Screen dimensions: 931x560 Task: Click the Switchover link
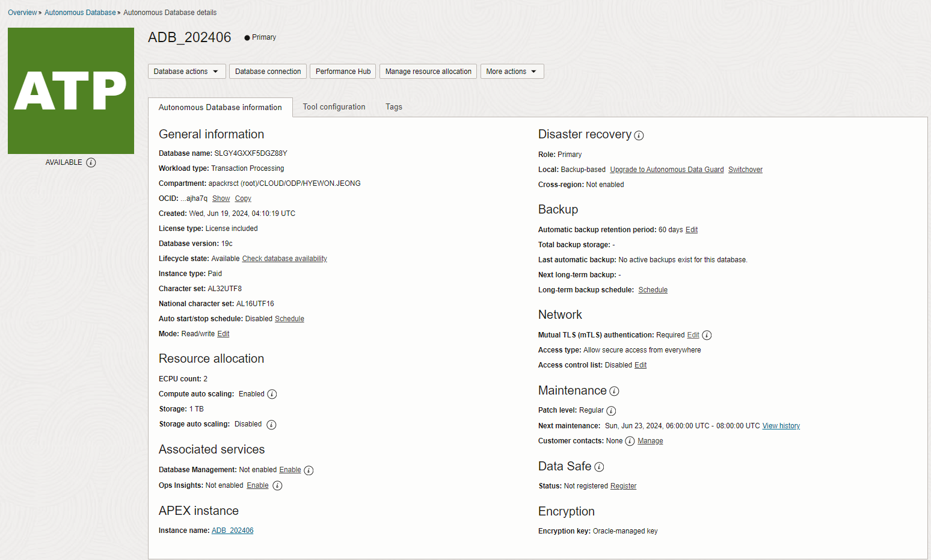(x=745, y=170)
